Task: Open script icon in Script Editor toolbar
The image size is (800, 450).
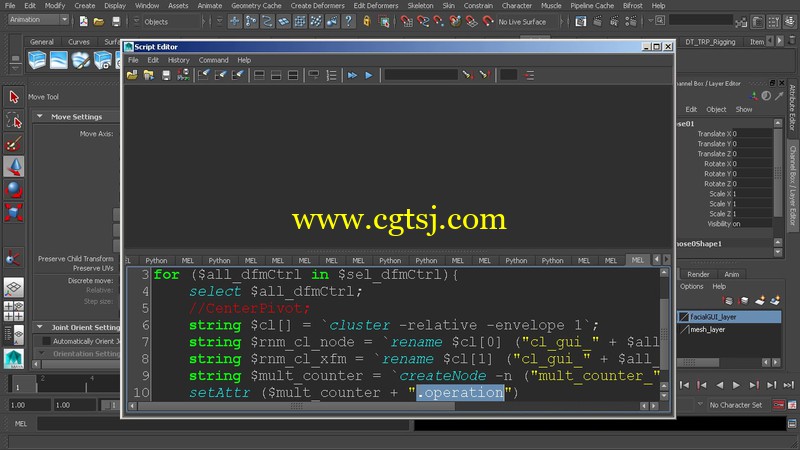Action: (132, 76)
